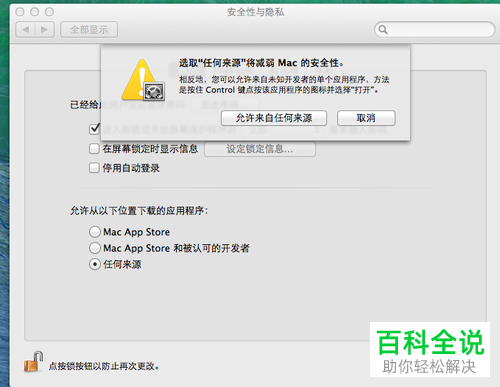
Task: Cancel the dialog with 取消
Action: coord(366,118)
